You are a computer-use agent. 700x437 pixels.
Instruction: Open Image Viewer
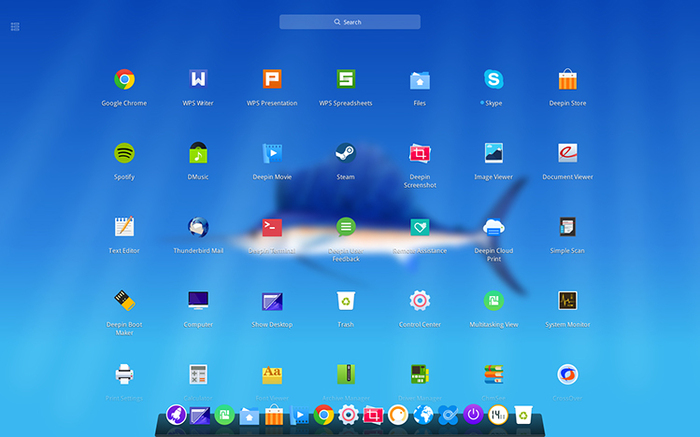click(x=494, y=153)
